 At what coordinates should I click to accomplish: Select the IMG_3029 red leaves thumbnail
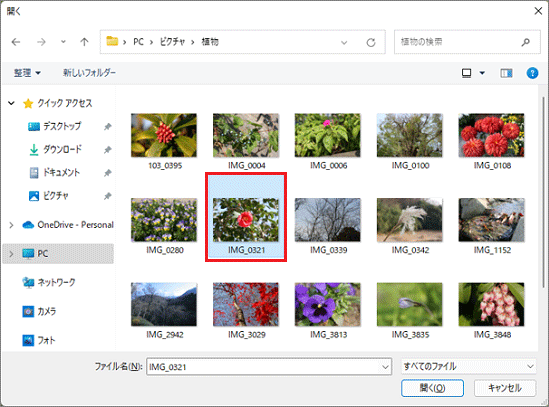click(246, 305)
